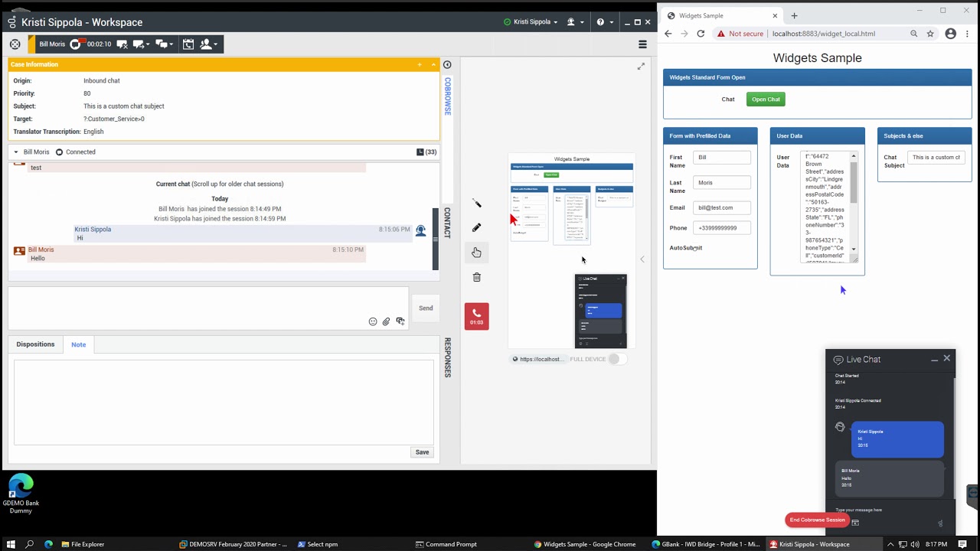Clear drawings with the trash icon
The image size is (980, 551).
click(476, 277)
